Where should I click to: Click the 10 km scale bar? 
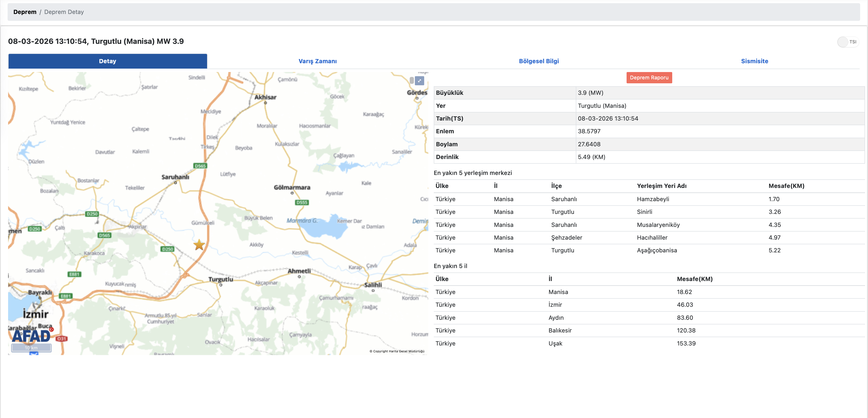[x=31, y=348]
